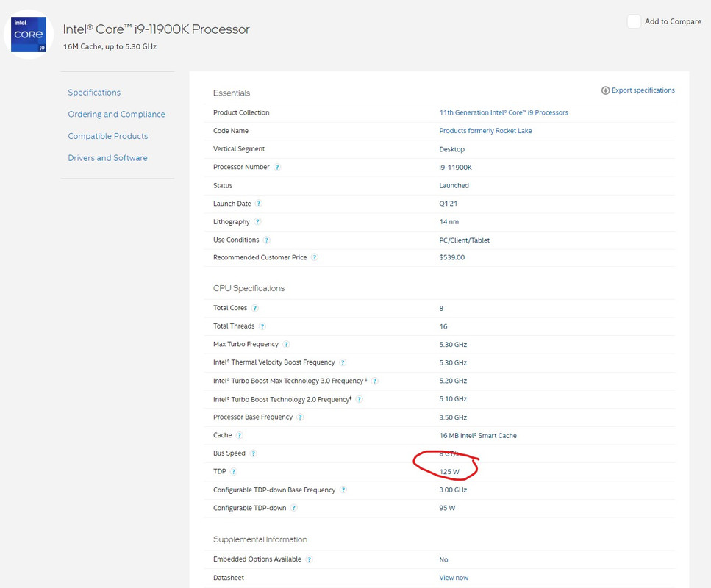Click the 125 W TDP value

[x=449, y=471]
